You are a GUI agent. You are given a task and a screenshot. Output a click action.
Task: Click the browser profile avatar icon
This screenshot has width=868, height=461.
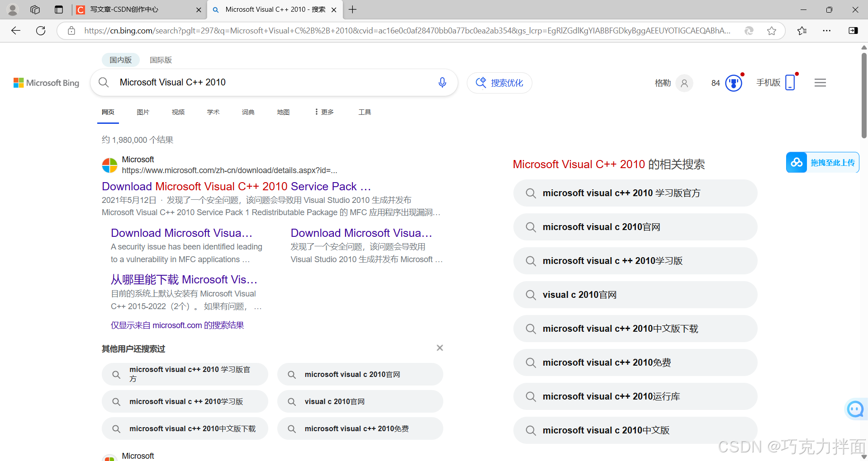[13, 9]
